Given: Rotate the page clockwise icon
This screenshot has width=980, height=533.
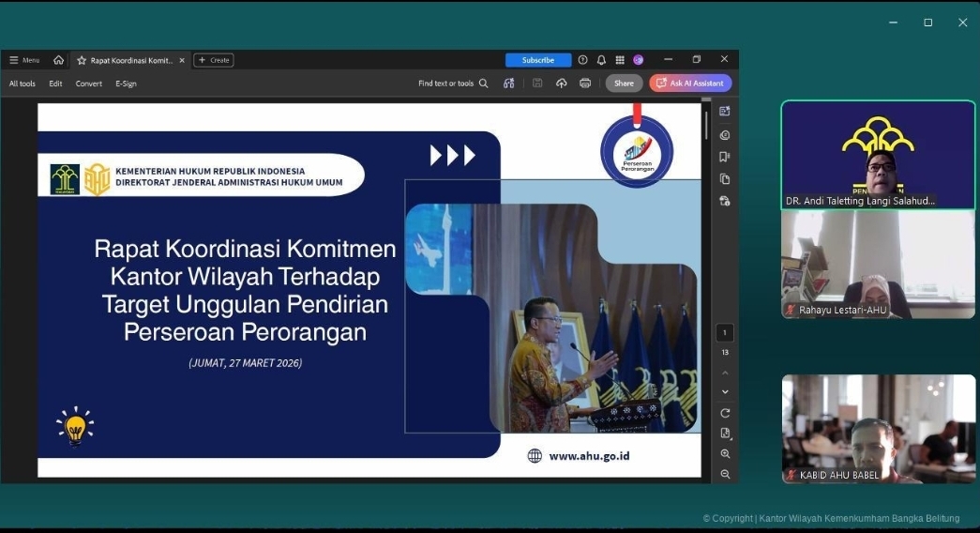Looking at the screenshot, I should tap(725, 413).
